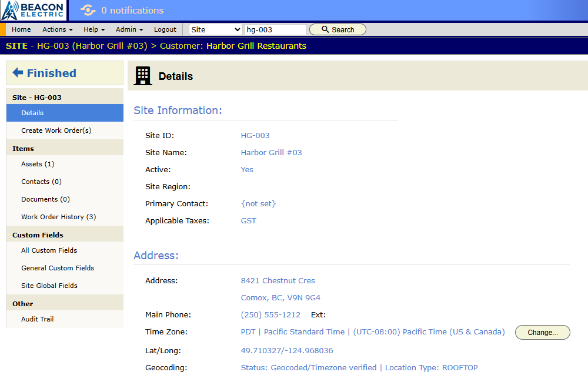
Task: Select Details in the sidebar
Action: point(65,113)
